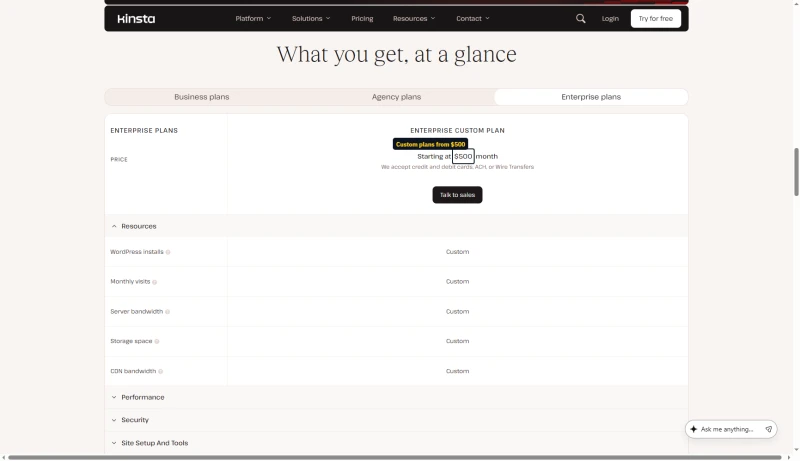Click the ENTERPRISE PLANS label
800x461 pixels.
click(x=144, y=131)
